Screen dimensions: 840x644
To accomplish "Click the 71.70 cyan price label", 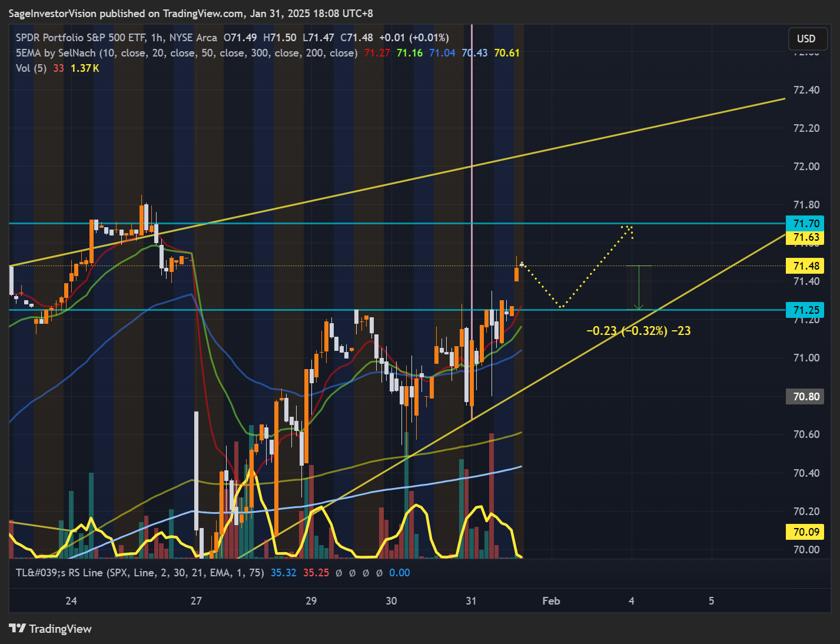I will pyautogui.click(x=806, y=224).
